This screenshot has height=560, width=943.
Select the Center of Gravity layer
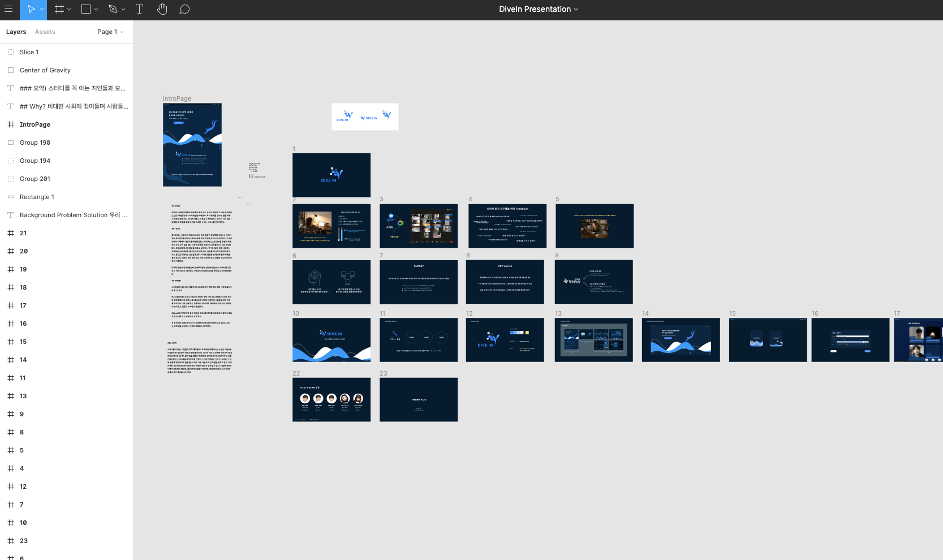tap(67, 70)
